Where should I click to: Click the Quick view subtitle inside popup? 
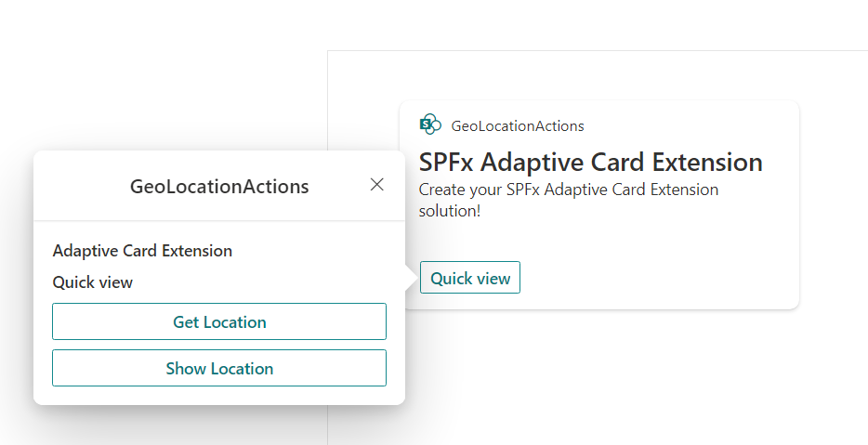[x=93, y=282]
